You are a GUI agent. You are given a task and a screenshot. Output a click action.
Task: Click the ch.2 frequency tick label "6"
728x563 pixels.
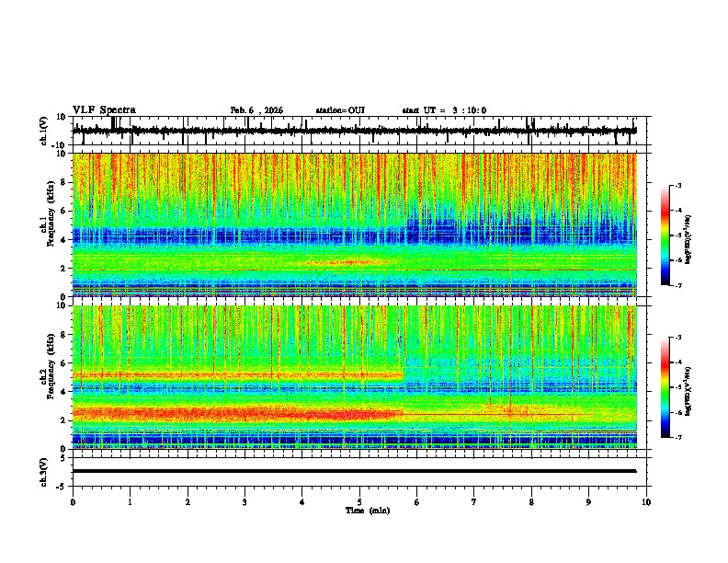64,363
